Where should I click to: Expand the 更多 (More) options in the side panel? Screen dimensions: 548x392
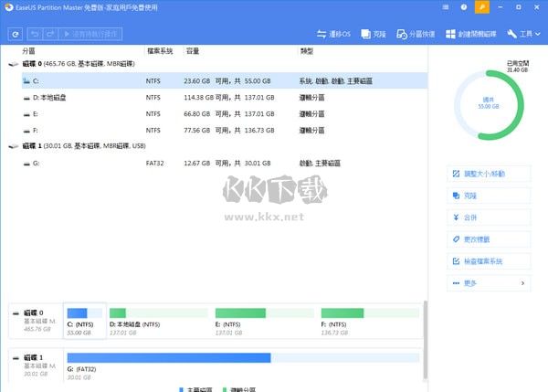point(489,283)
